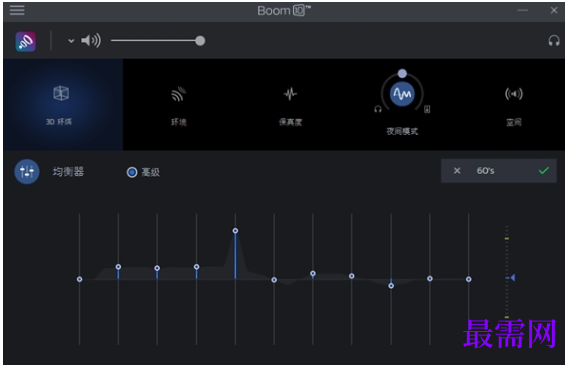Select the Advanced radio button
This screenshot has width=575, height=365.
(x=132, y=172)
